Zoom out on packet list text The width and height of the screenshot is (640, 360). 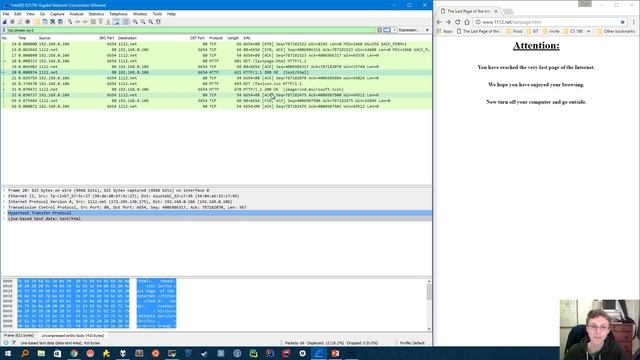coord(143,22)
